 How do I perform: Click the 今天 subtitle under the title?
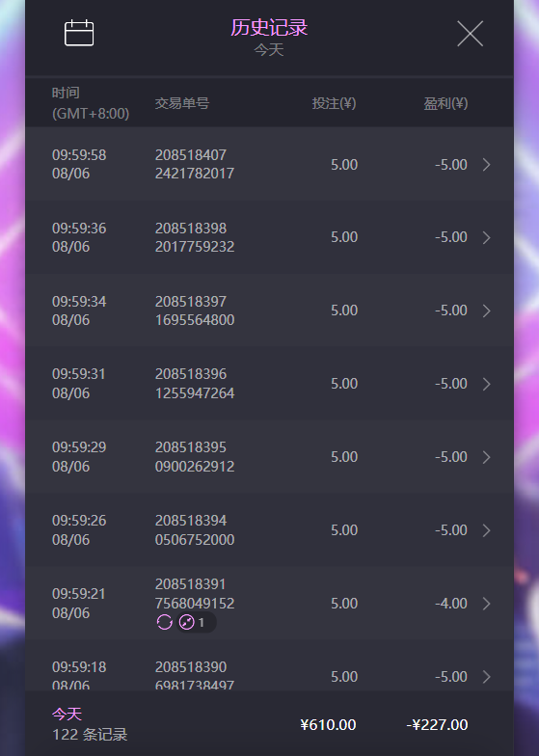tap(269, 50)
